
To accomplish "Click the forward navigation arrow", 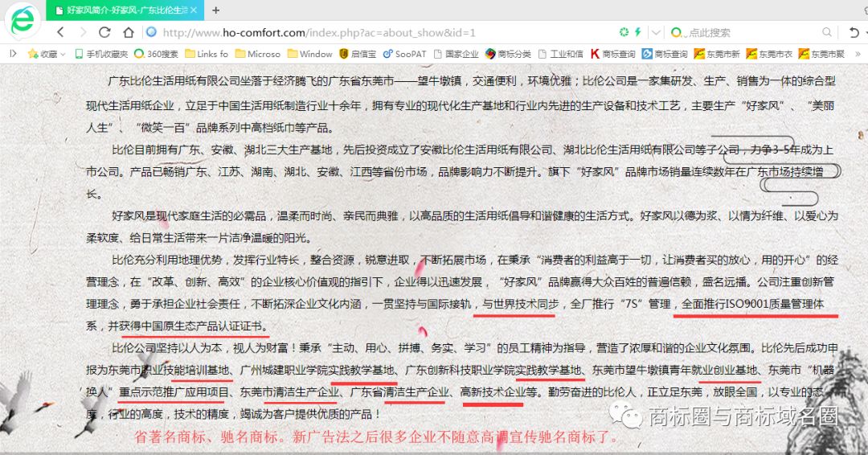I will [x=83, y=32].
